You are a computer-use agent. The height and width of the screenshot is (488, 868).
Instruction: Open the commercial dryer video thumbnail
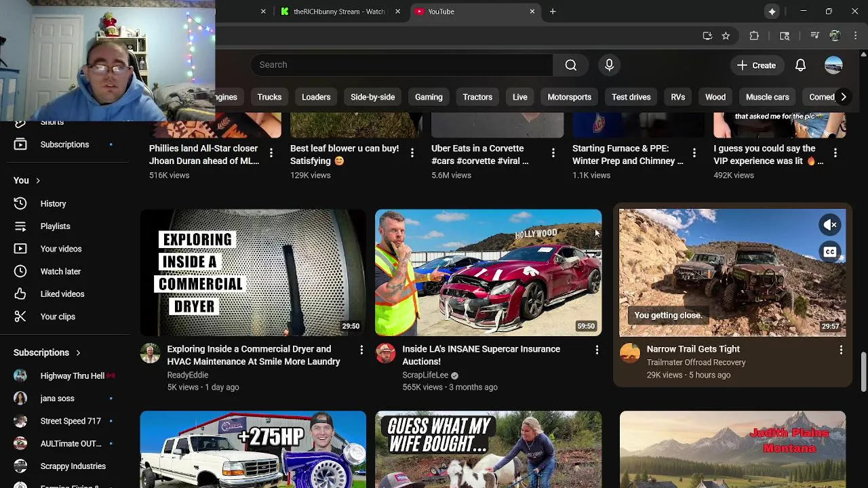pos(253,272)
